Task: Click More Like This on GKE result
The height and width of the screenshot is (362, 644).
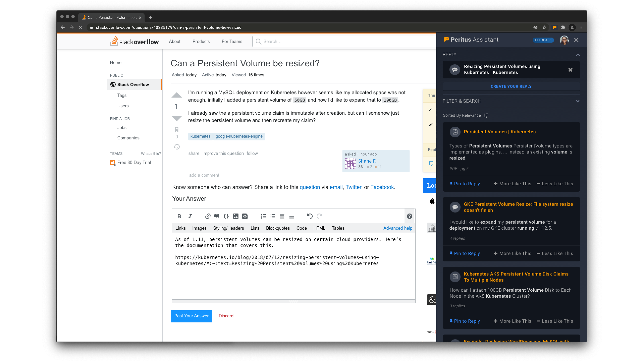Action: [x=512, y=253]
